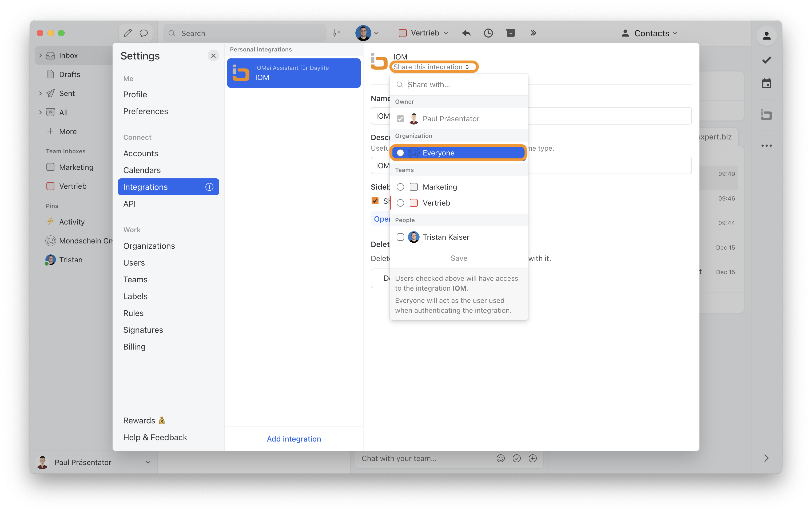Viewport: 812px width, 513px height.
Task: Open the Mondschein pin in sidebar
Action: pyautogui.click(x=79, y=241)
